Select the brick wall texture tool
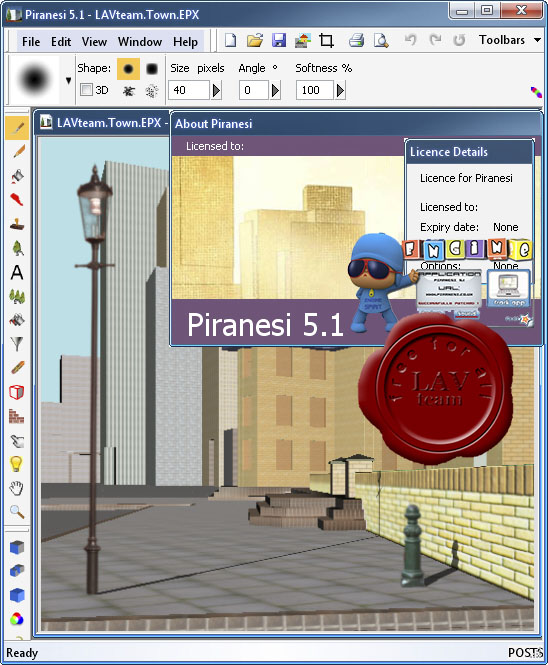Screen dimensions: 548x665 pyautogui.click(x=17, y=416)
